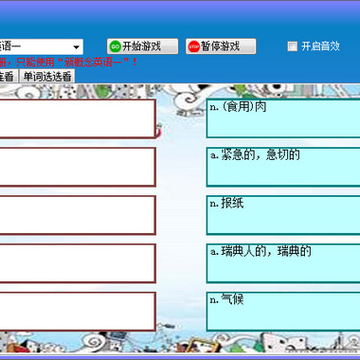Select the n.气候 meaning box

click(283, 312)
